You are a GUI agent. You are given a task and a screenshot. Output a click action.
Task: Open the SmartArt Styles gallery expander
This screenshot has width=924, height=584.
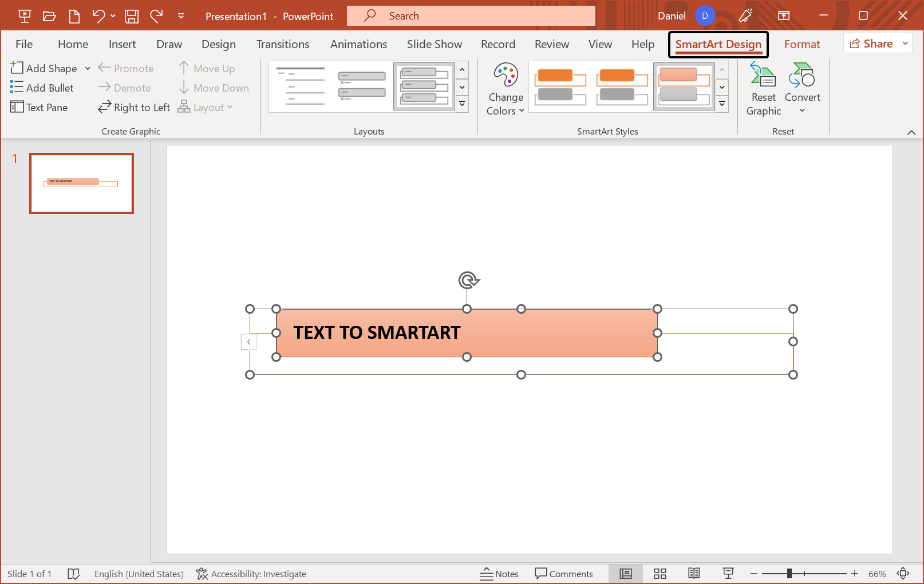(722, 104)
